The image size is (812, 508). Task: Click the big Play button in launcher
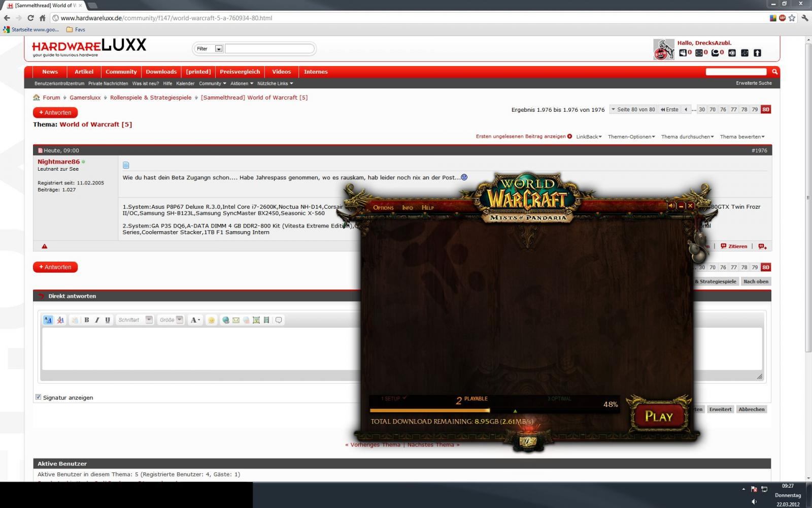(659, 416)
